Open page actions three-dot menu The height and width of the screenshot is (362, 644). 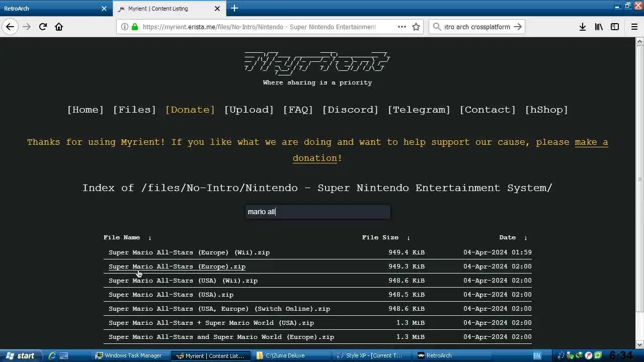tap(401, 27)
